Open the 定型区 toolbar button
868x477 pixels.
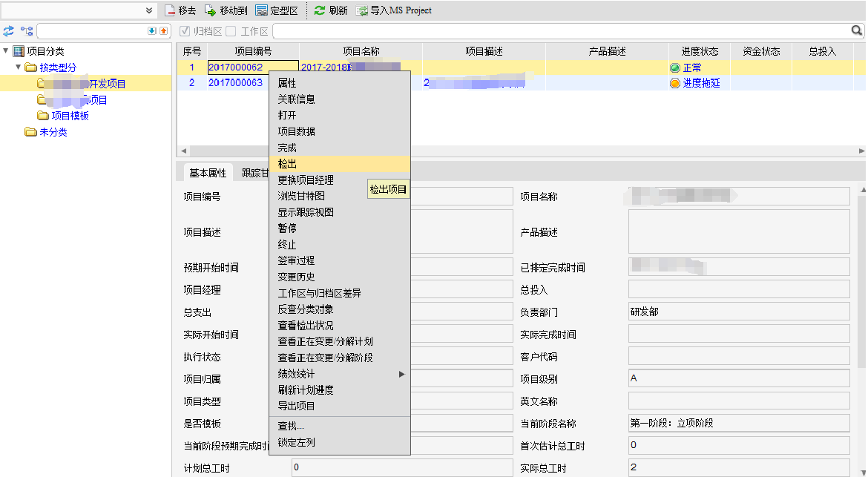click(261, 10)
